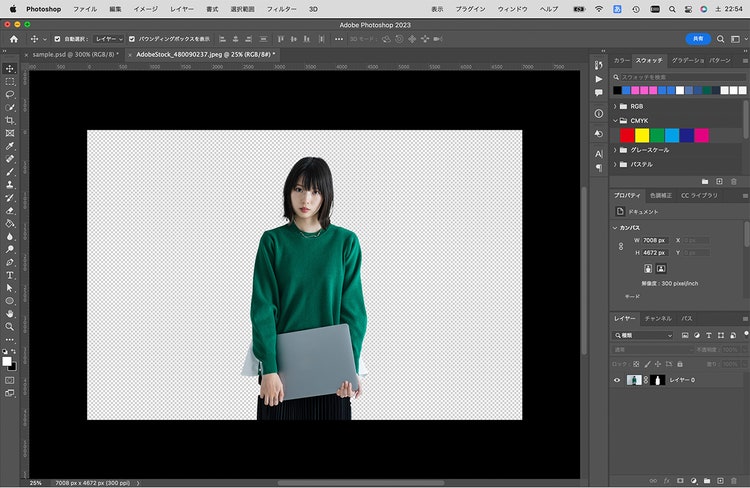The height and width of the screenshot is (488, 750).
Task: Click edit toolbar ellipsis button
Action: (x=10, y=340)
